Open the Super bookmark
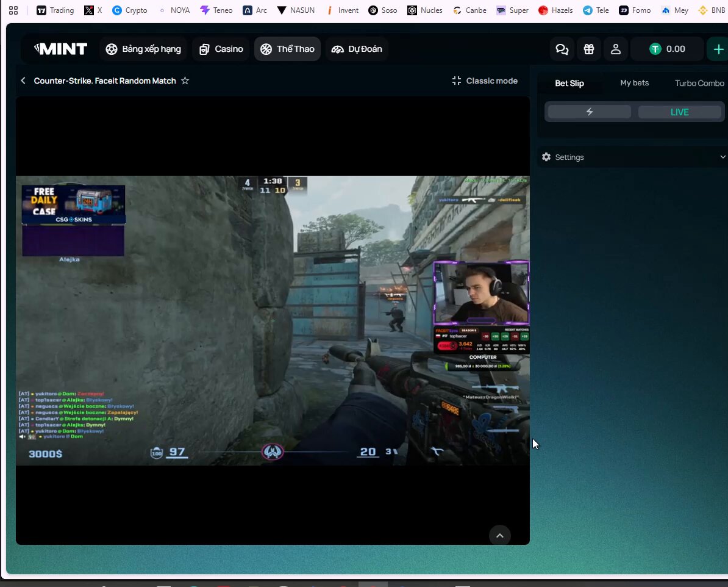 (512, 10)
